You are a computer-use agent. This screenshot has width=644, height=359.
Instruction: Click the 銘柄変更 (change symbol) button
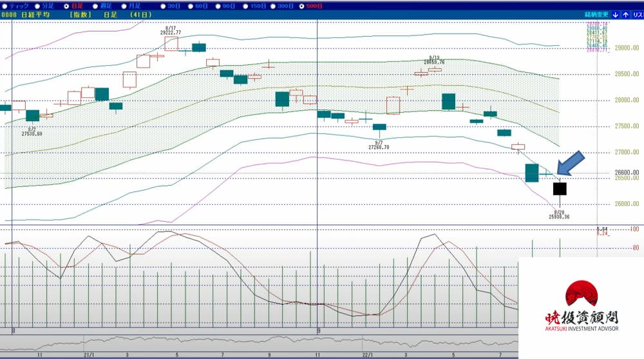click(x=596, y=14)
